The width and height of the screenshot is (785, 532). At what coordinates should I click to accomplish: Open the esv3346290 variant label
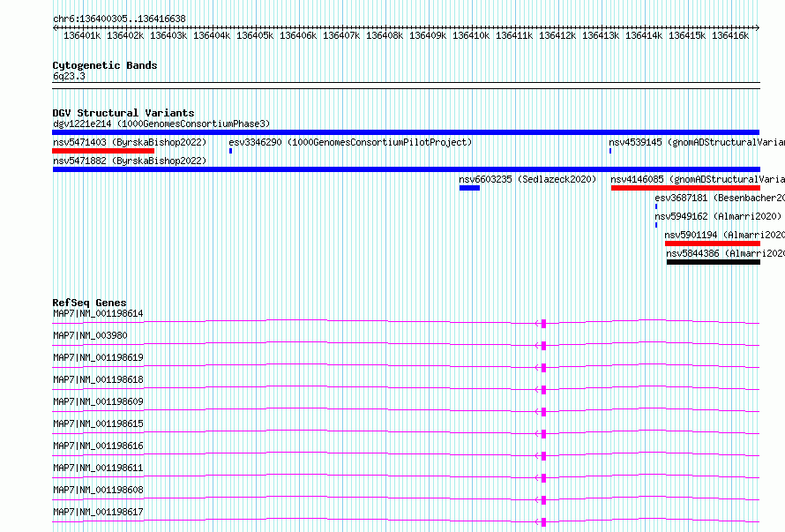[350, 142]
